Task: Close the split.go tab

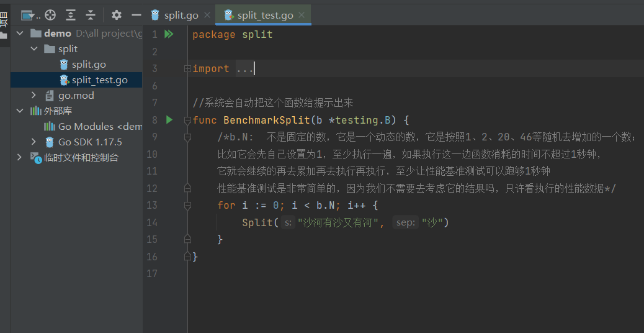Action: 207,16
